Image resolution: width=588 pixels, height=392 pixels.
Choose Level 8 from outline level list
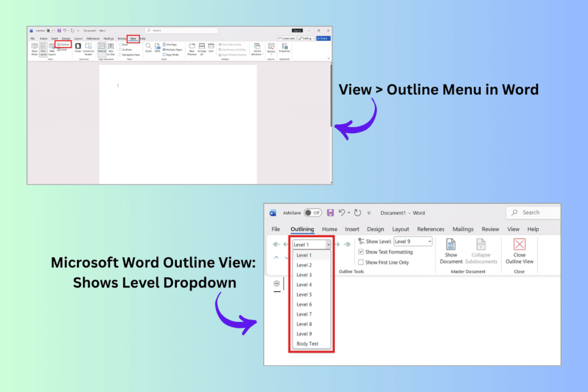tap(311, 324)
